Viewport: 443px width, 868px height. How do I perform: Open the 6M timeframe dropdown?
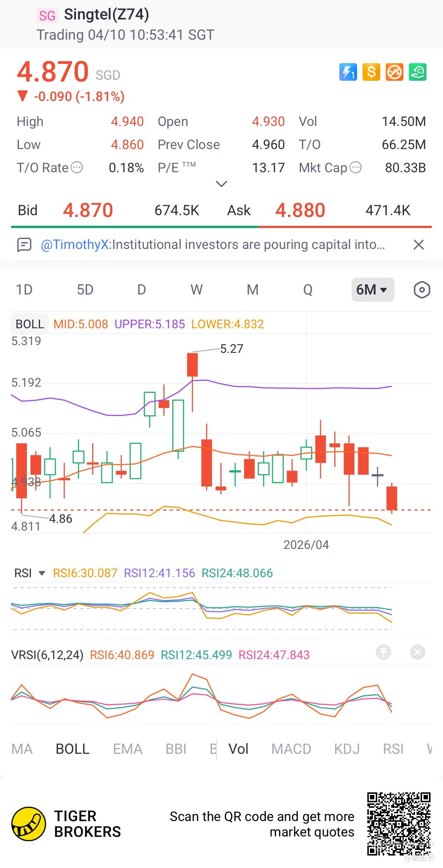(x=372, y=290)
